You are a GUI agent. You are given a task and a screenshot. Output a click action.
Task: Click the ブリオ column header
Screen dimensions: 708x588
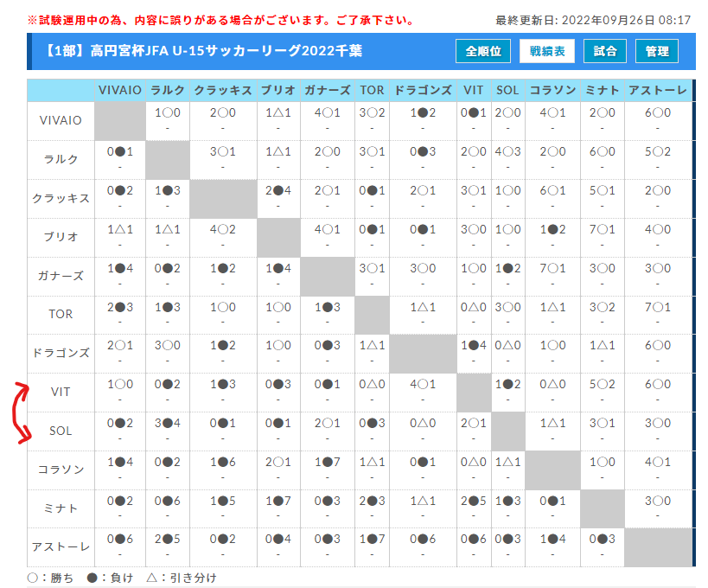tap(278, 90)
